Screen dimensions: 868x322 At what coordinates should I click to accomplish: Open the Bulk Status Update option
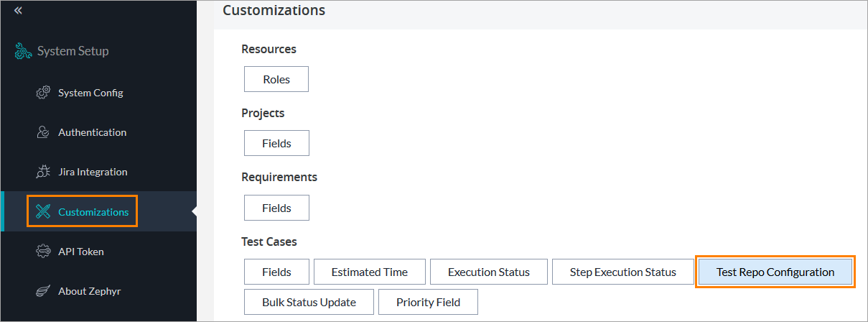point(309,302)
